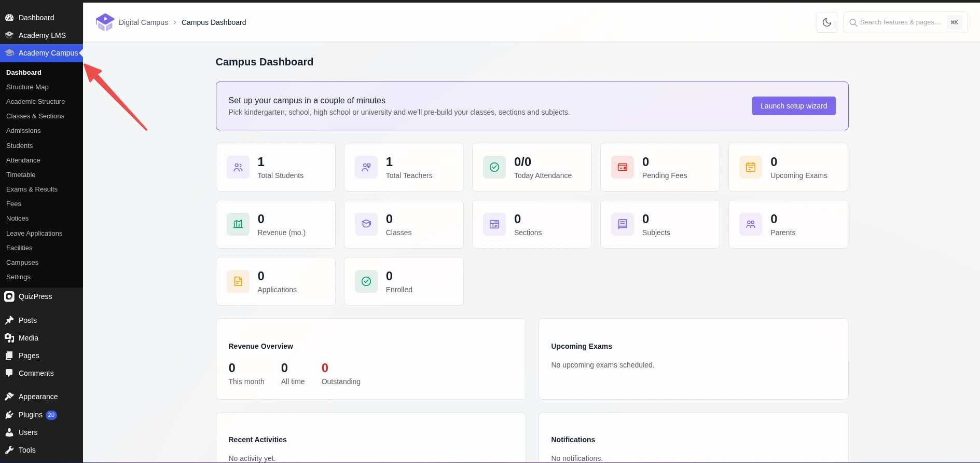Open Academy LMS in the sidebar
Image resolution: width=980 pixels, height=463 pixels.
(x=42, y=35)
